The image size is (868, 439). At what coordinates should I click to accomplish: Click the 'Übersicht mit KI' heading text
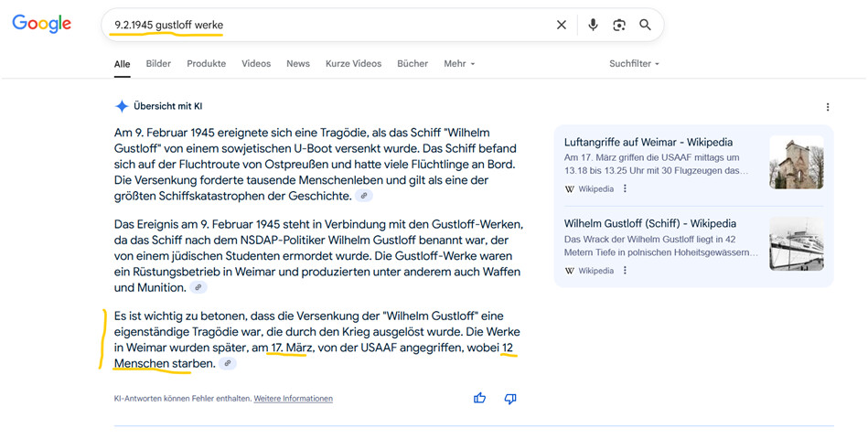(x=167, y=106)
